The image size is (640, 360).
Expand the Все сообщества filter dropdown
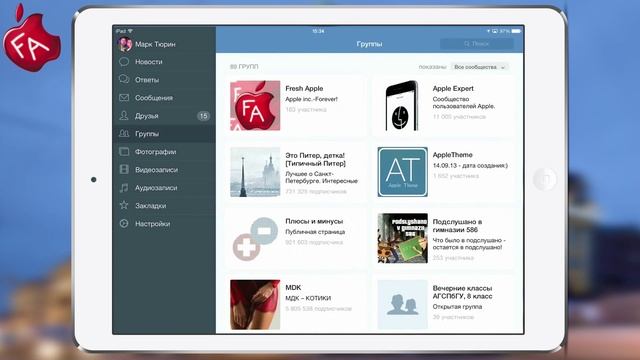pyautogui.click(x=480, y=67)
